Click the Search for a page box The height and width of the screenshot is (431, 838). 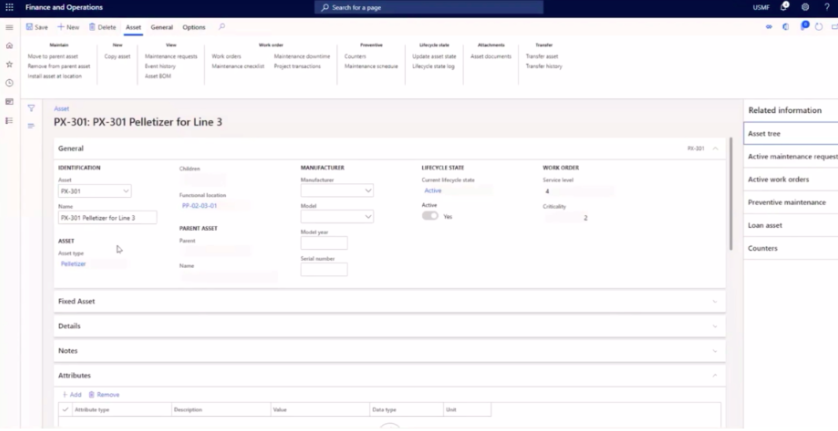(429, 7)
